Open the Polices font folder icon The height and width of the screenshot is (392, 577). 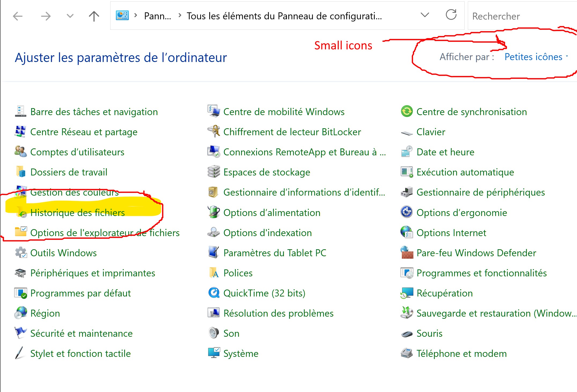pyautogui.click(x=214, y=273)
